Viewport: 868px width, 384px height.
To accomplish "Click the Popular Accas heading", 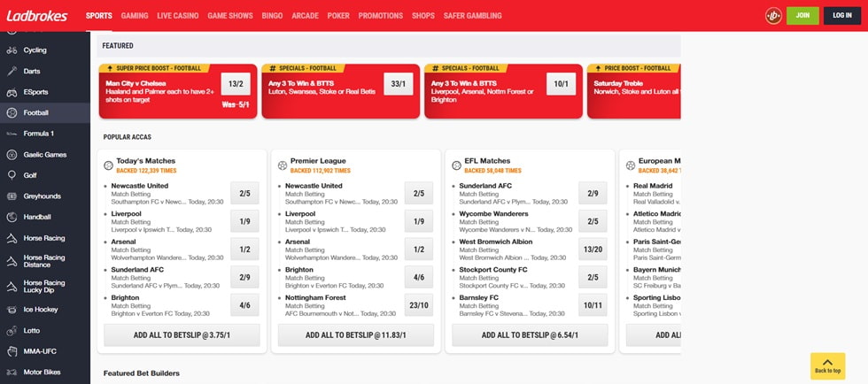I will coord(127,136).
